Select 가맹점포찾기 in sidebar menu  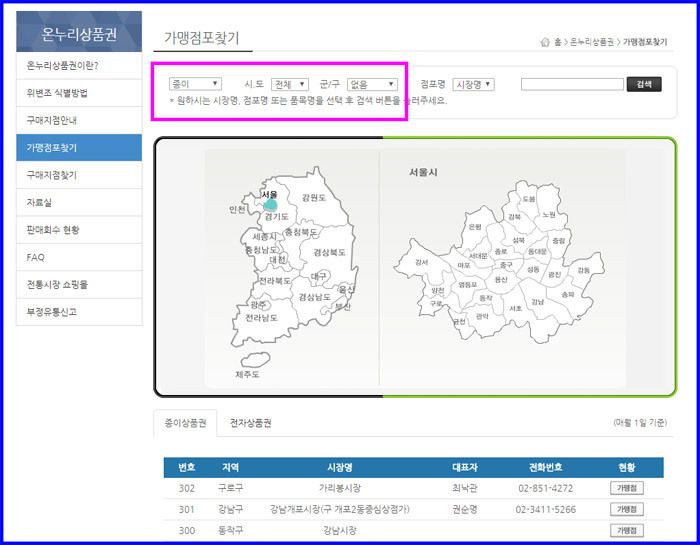tap(79, 147)
